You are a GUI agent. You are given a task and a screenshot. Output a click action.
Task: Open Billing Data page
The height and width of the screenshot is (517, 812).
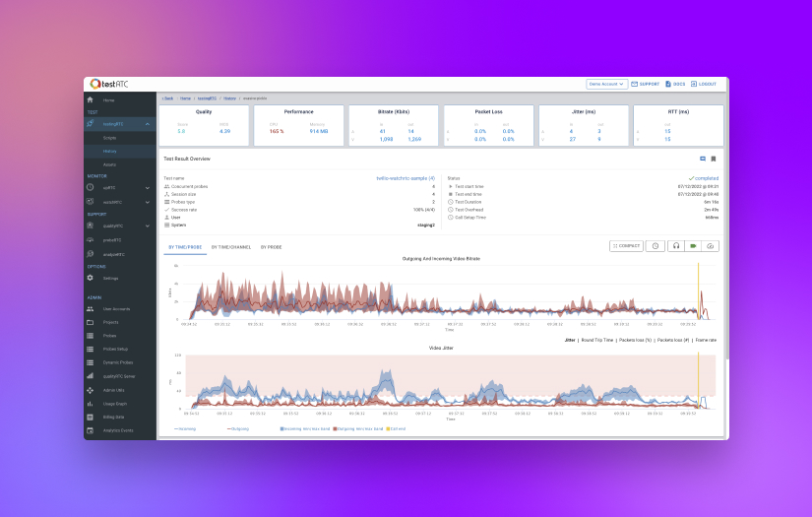point(113,417)
